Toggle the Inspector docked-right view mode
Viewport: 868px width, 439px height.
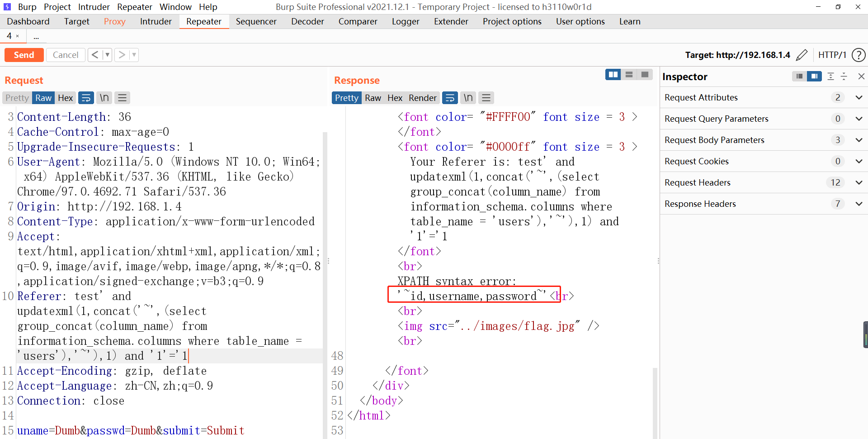[815, 76]
